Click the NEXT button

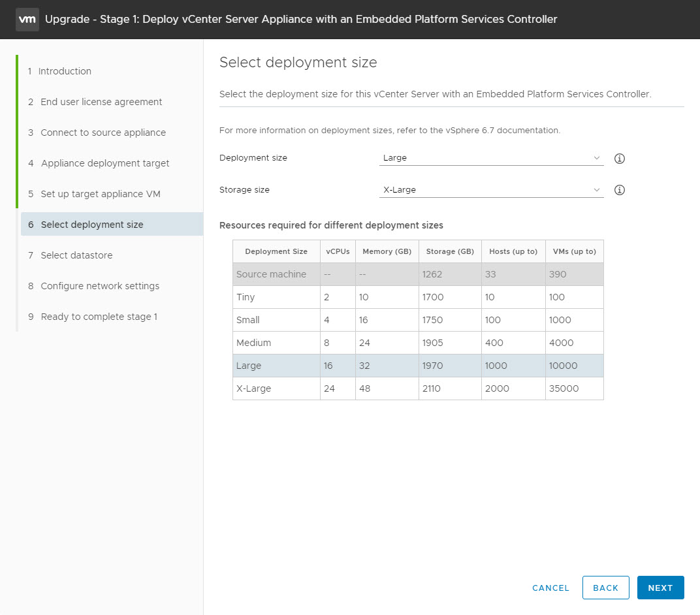(660, 588)
